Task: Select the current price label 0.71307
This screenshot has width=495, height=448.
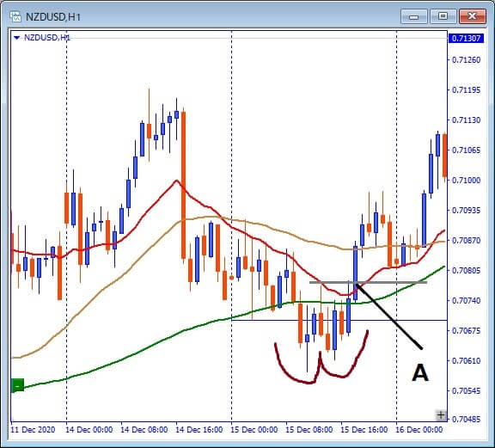Action: (x=466, y=39)
